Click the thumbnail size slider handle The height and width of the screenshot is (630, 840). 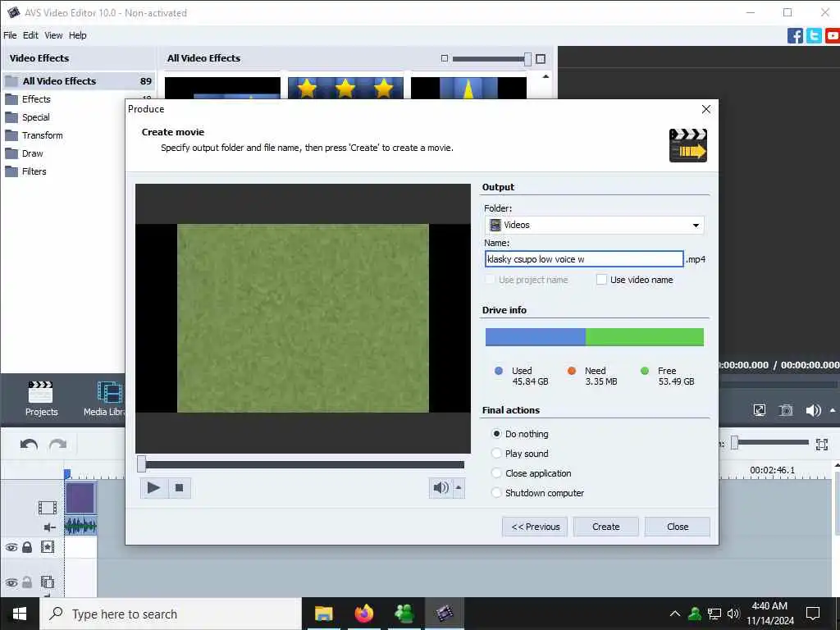click(x=527, y=59)
